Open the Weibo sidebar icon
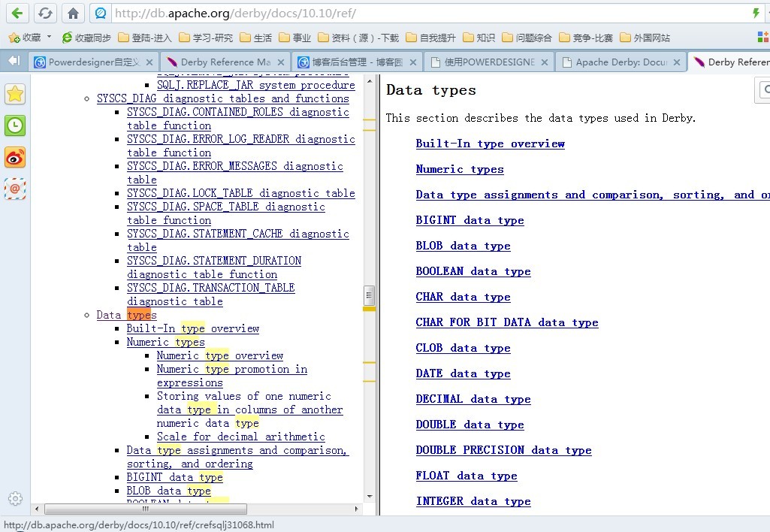Screen dimensions: 770x532 (x=15, y=158)
